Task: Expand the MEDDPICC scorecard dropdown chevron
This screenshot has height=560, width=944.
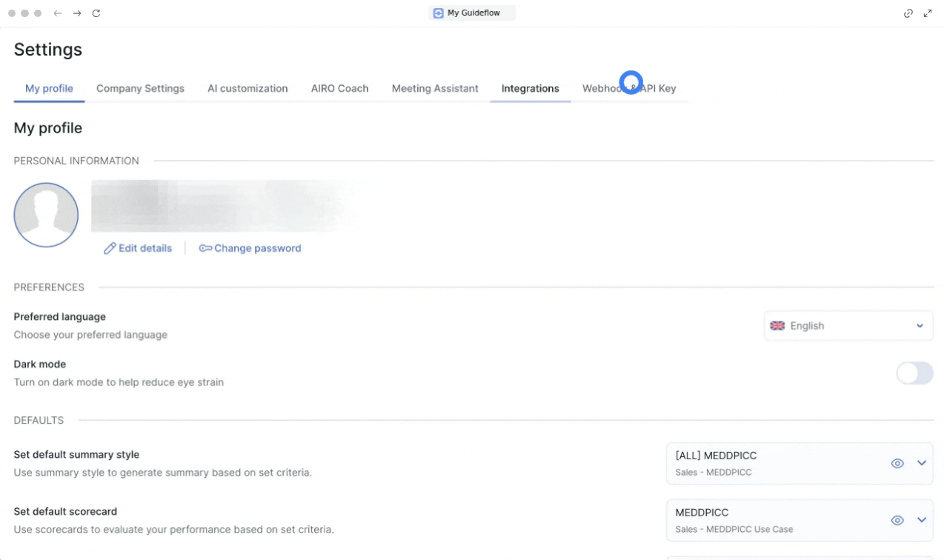Action: (922, 520)
